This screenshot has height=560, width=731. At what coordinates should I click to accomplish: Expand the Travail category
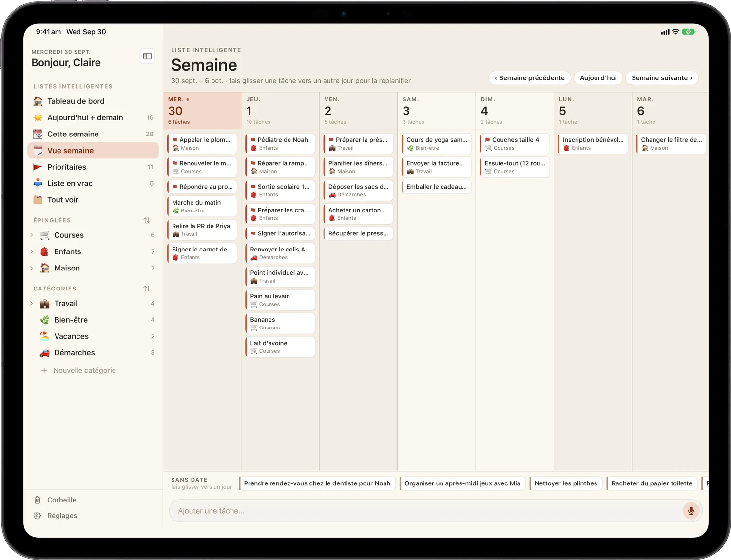coord(32,303)
